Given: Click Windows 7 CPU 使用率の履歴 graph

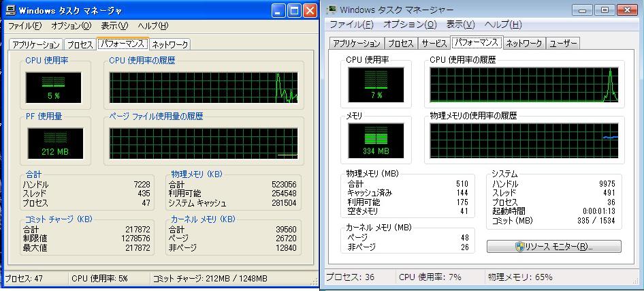Looking at the screenshot, I should click(524, 85).
